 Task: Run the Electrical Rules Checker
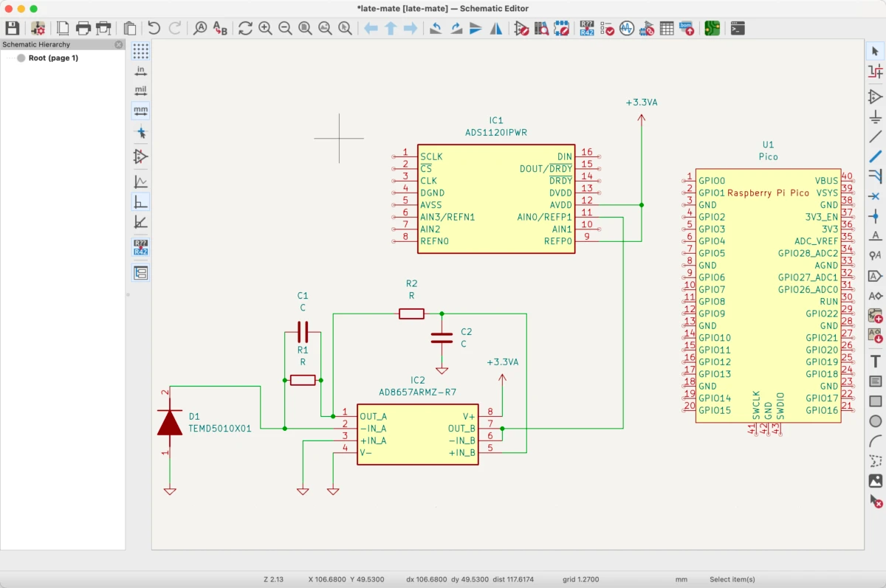coord(607,28)
